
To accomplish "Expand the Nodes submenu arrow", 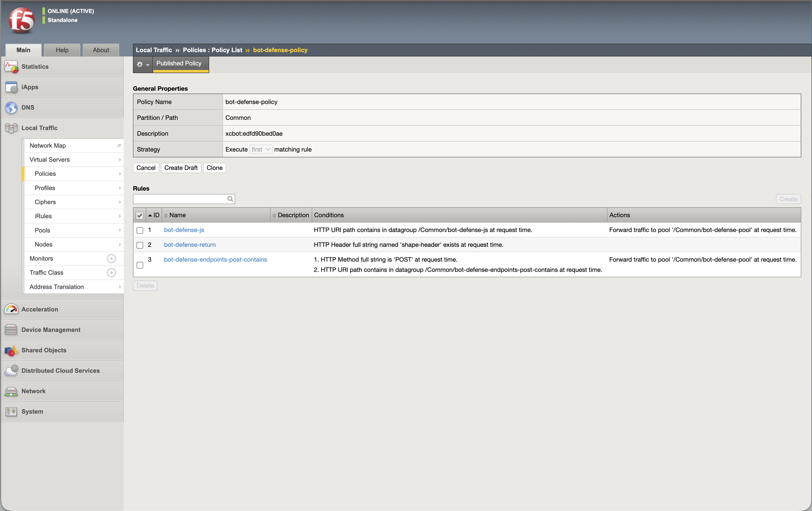I will [120, 244].
